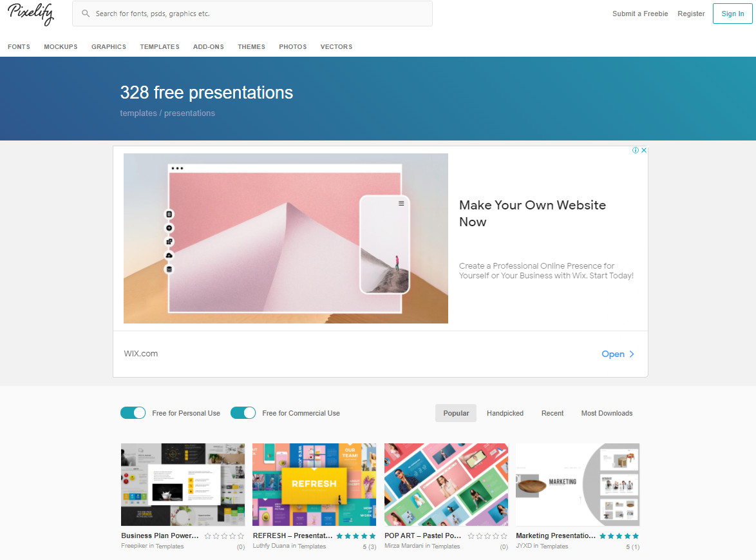Close the Wix advertisement
This screenshot has height=560, width=756.
point(644,150)
